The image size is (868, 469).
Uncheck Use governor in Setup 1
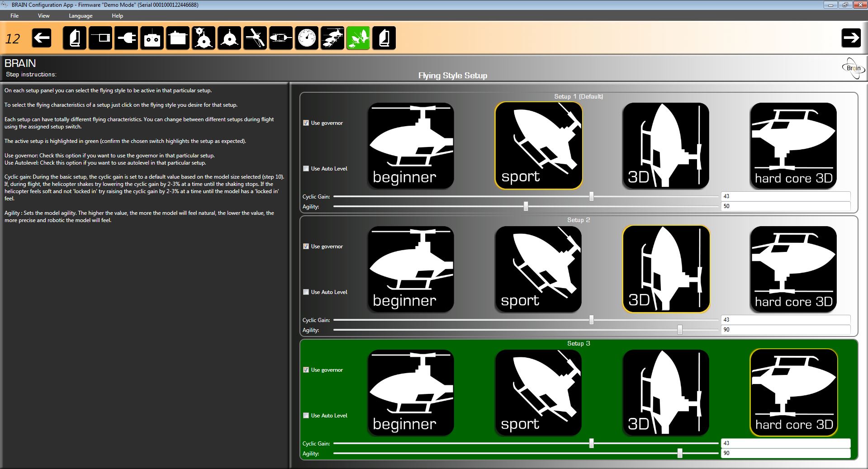306,123
